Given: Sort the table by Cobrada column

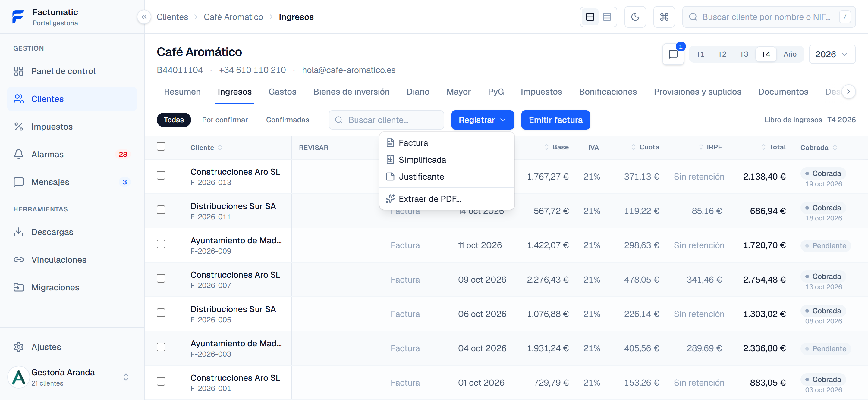Looking at the screenshot, I should tap(819, 148).
